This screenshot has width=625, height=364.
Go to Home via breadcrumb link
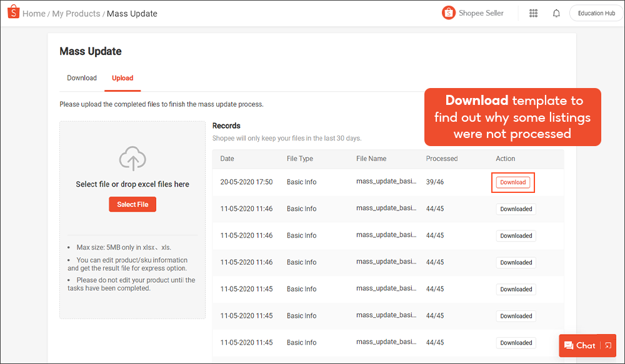coord(34,13)
